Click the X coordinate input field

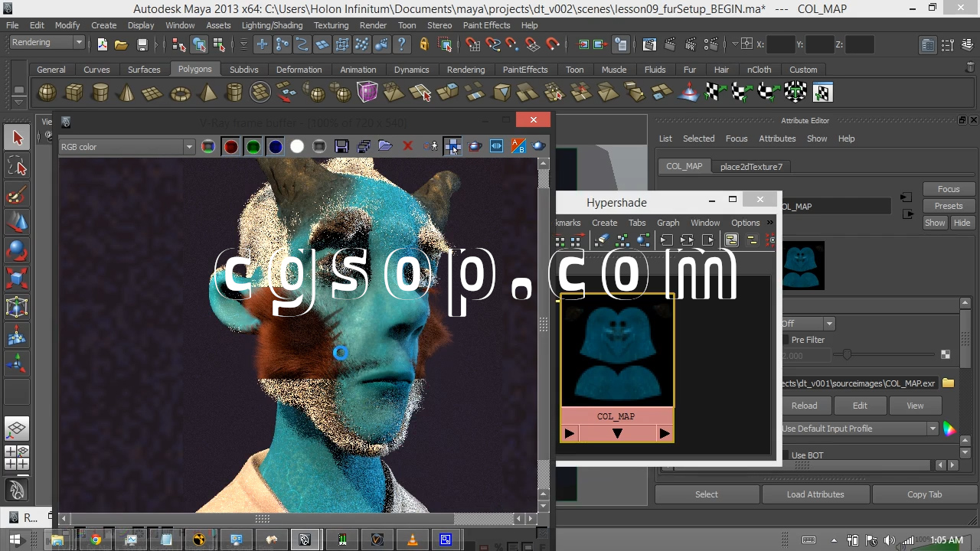point(780,44)
